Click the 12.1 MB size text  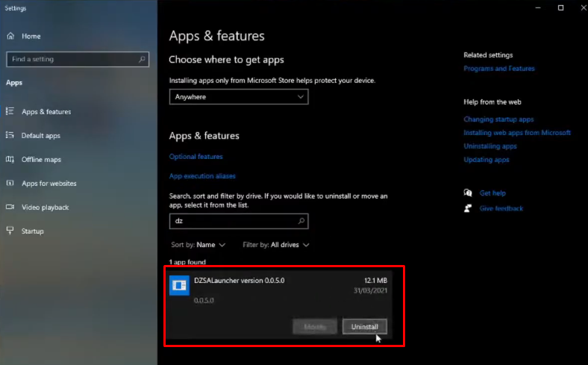(x=376, y=280)
